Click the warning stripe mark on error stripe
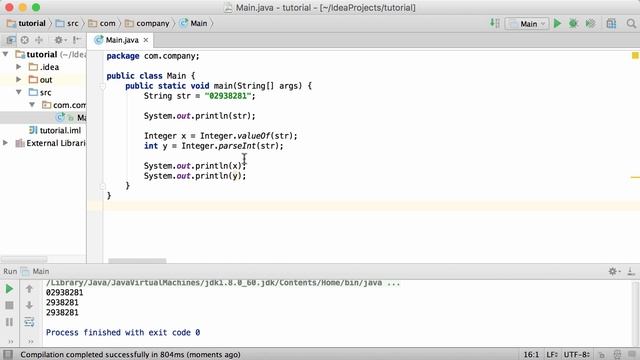 (635, 177)
